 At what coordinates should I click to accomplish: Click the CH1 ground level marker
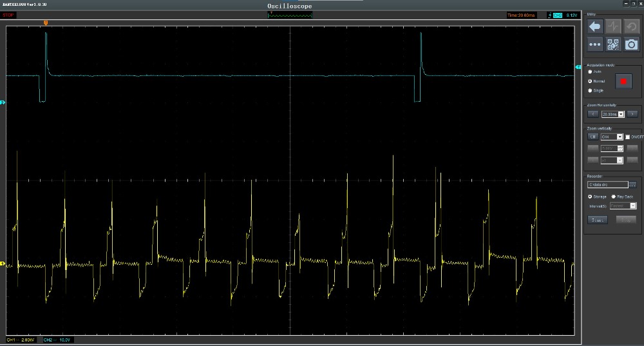coord(2,264)
